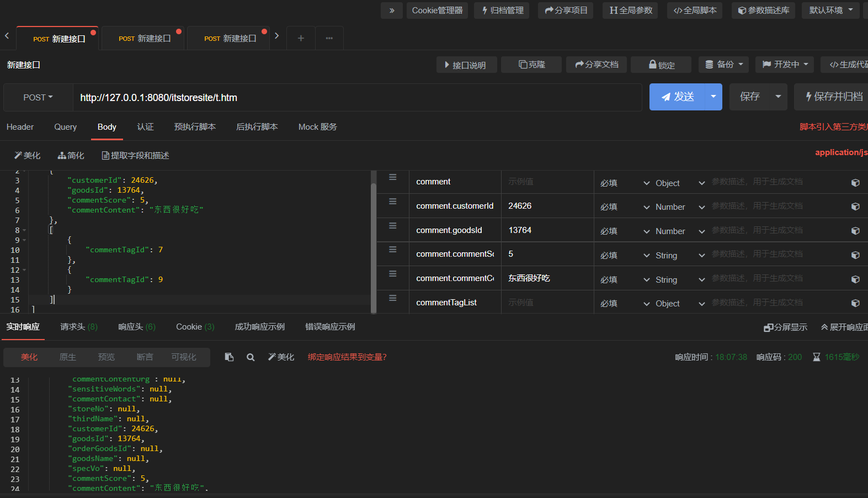The height and width of the screenshot is (498, 868).
Task: Click the 分享项目 share project button
Action: (566, 10)
